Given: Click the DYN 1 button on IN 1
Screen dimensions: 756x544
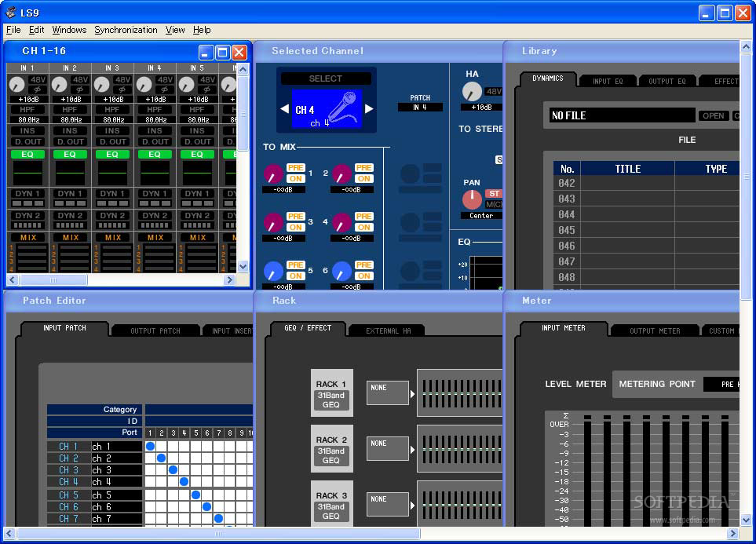Looking at the screenshot, I should [27, 194].
